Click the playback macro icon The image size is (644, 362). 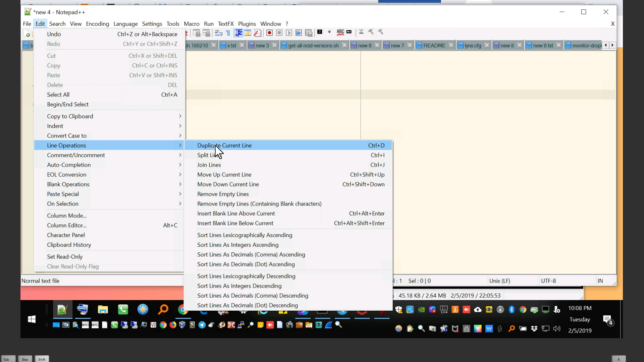coord(289,33)
